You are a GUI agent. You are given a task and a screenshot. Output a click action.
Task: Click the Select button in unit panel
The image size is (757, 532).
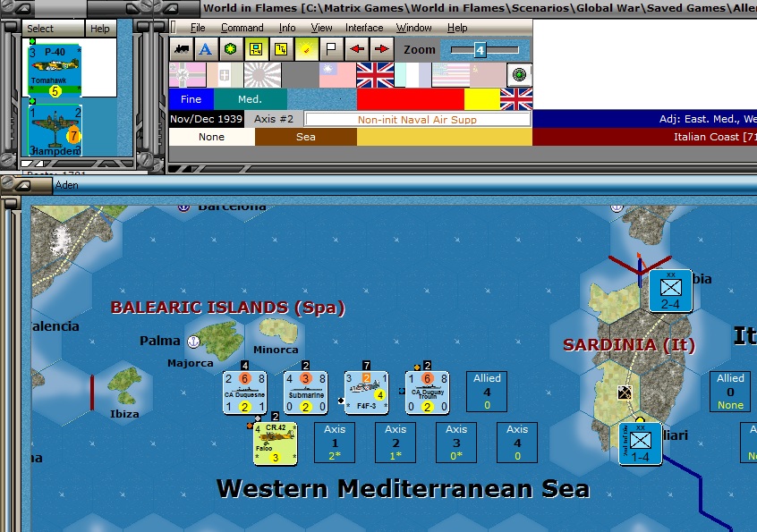point(53,29)
